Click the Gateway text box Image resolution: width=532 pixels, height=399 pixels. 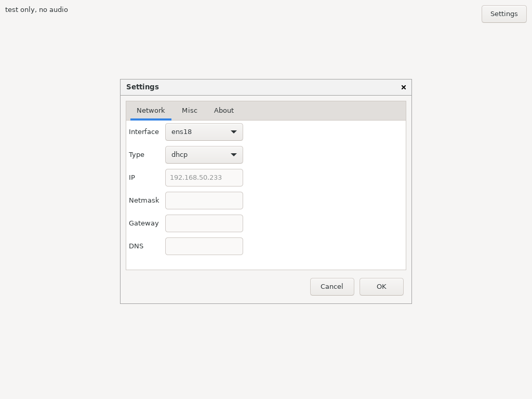pos(204,223)
